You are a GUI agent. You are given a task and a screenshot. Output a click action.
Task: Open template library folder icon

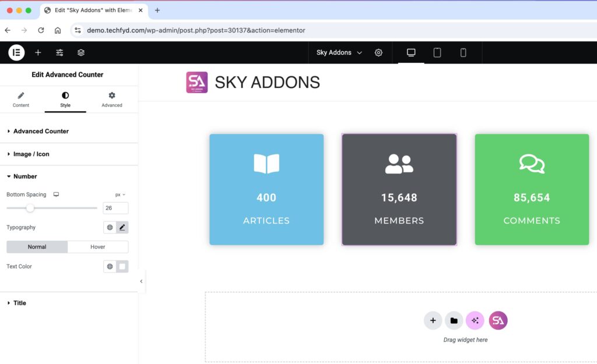(454, 321)
